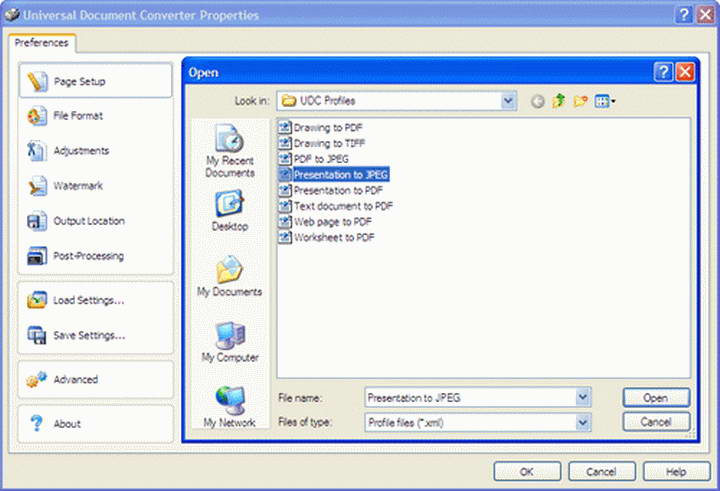Click the Drawing to PDF file icon
This screenshot has width=720, height=491.
point(285,127)
